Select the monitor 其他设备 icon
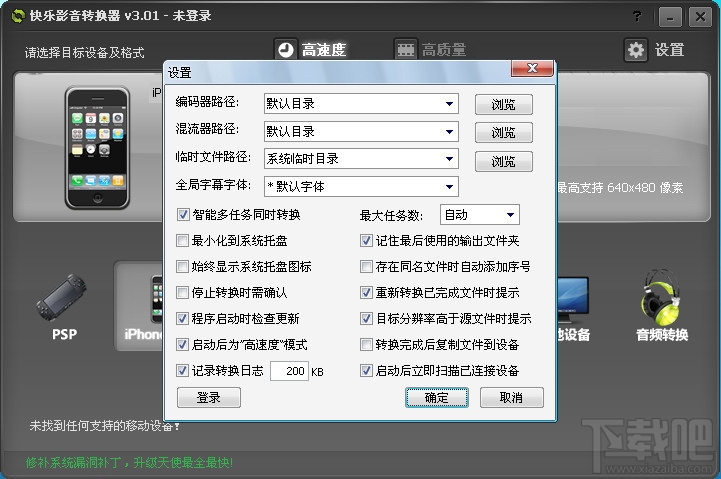The height and width of the screenshot is (479, 721). 573,309
